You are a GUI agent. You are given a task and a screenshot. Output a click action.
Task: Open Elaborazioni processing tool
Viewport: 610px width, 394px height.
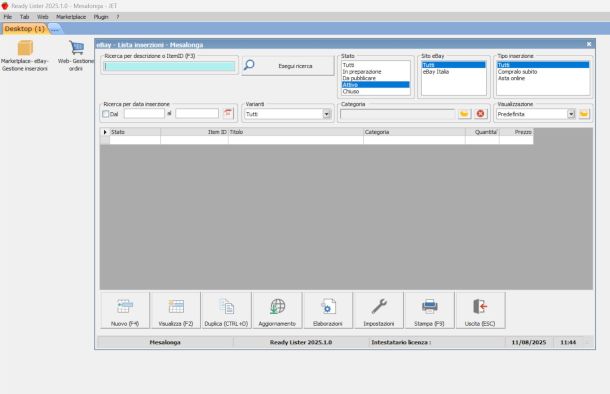click(x=328, y=310)
